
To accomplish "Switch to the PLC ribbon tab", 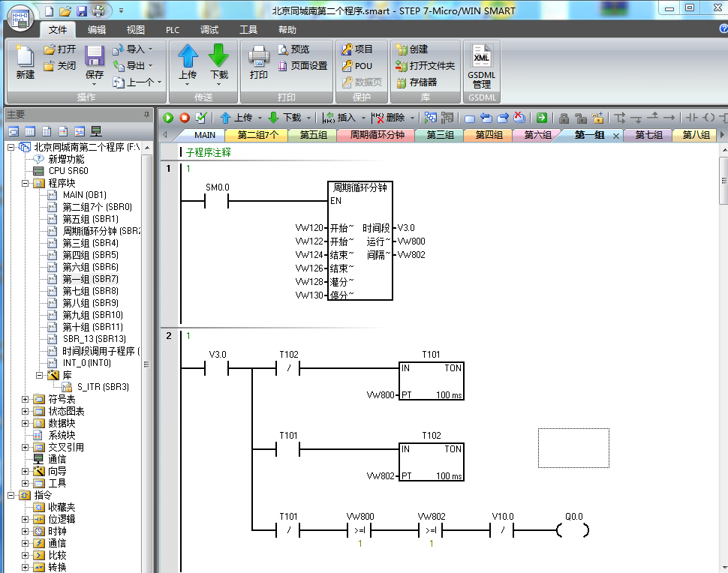I will pos(173,30).
